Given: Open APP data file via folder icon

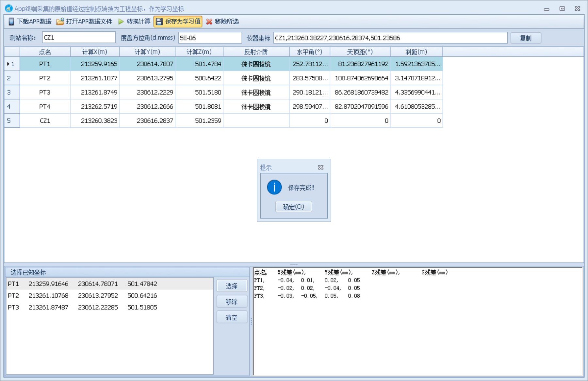Looking at the screenshot, I should tap(60, 22).
